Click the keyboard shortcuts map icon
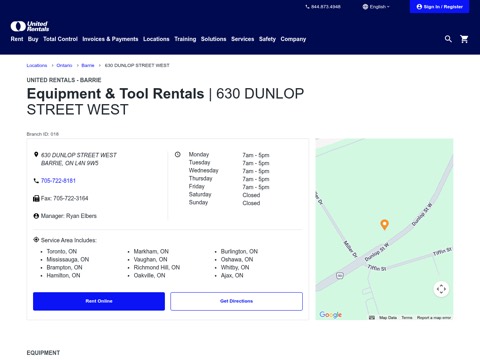Screen dimensions: 480x360 pos(372,318)
